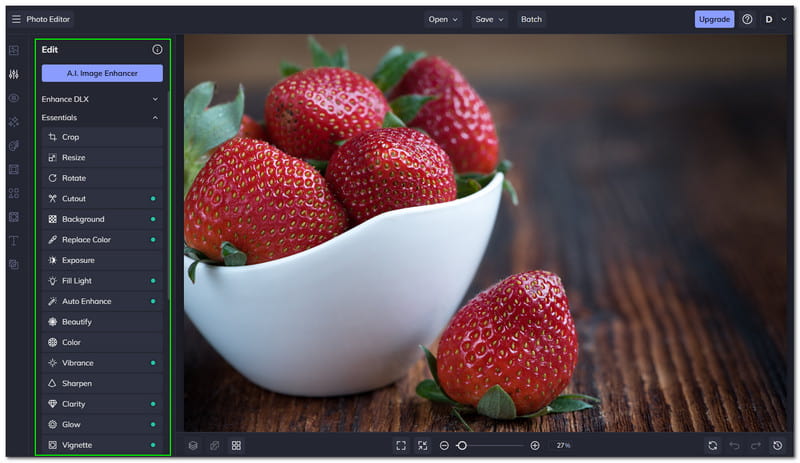
Task: Open the Open dropdown menu
Action: coord(443,19)
